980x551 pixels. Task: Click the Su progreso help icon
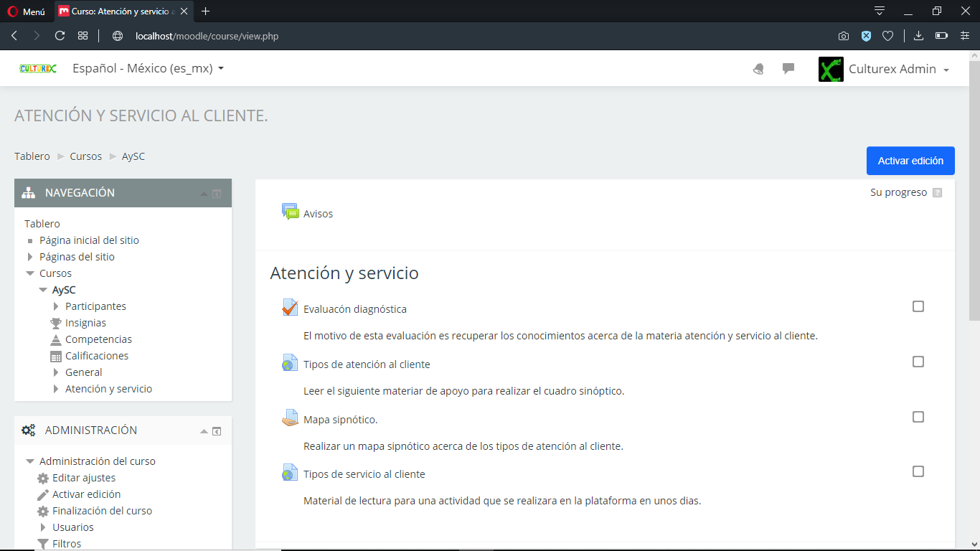(x=937, y=193)
